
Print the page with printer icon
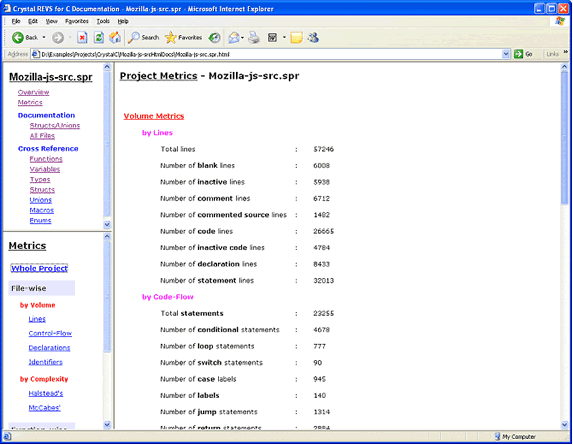(x=254, y=37)
